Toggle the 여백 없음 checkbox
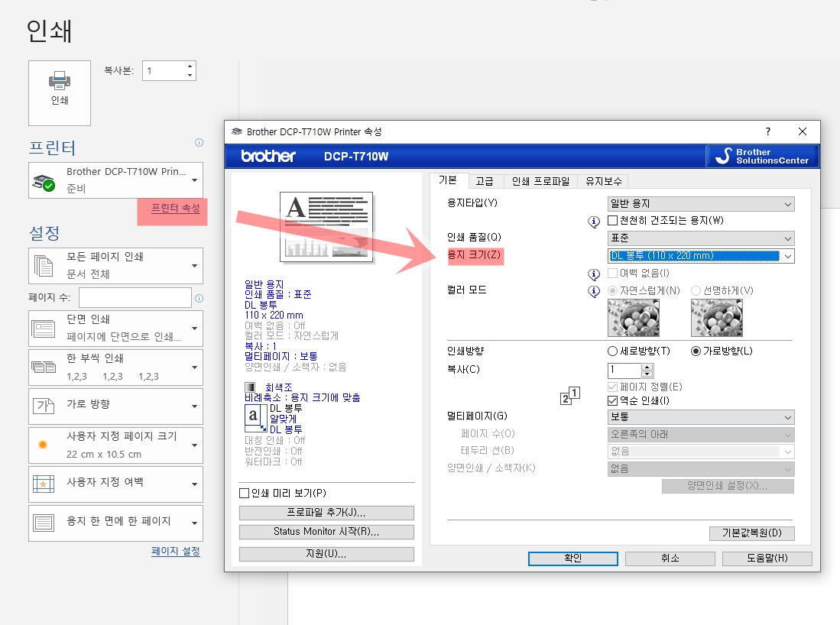 [613, 273]
